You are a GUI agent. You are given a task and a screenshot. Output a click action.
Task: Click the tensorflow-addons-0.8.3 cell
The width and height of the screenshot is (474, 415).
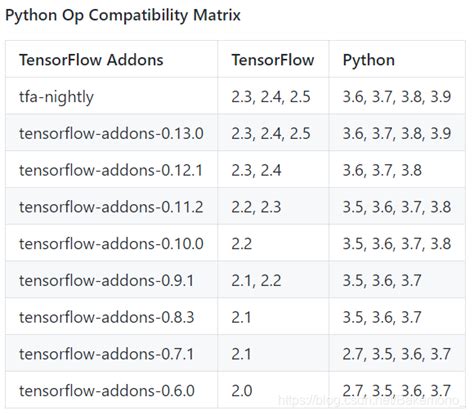(112, 316)
